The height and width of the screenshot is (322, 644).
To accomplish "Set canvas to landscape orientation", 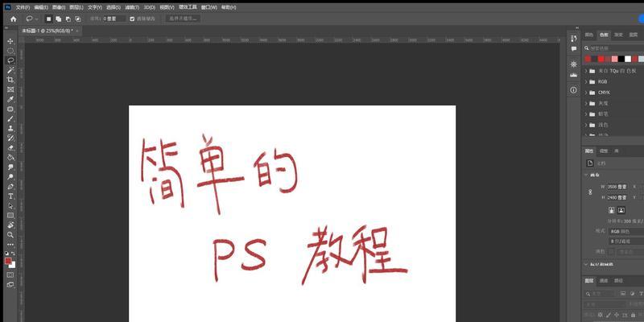I will click(621, 210).
